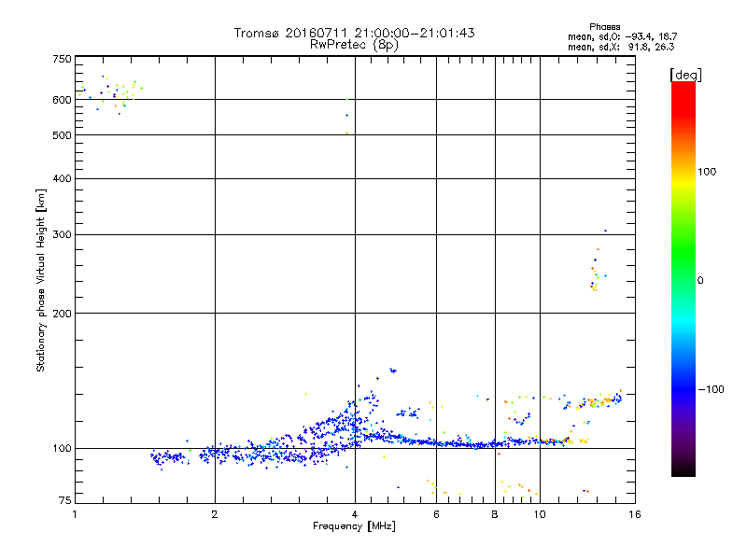Select the "mean, sd,X: 91.8, 26.3" line
Screen dimensions: 747x560
[x=621, y=47]
